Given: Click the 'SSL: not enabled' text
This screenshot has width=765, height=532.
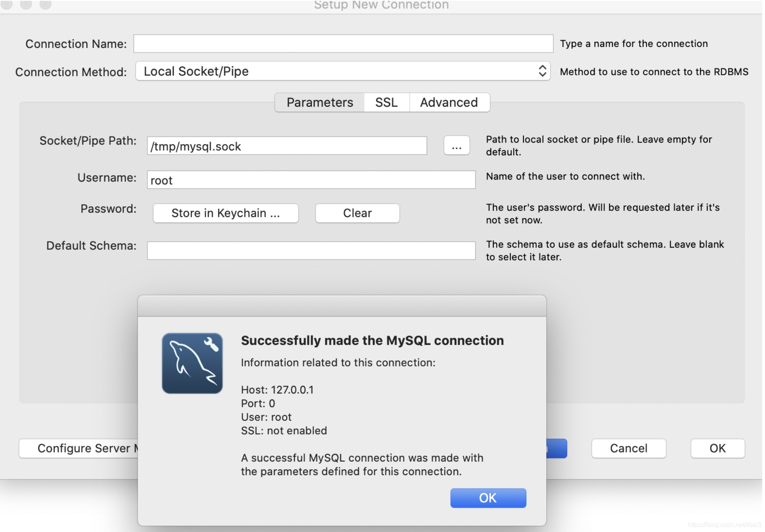Looking at the screenshot, I should [x=284, y=430].
